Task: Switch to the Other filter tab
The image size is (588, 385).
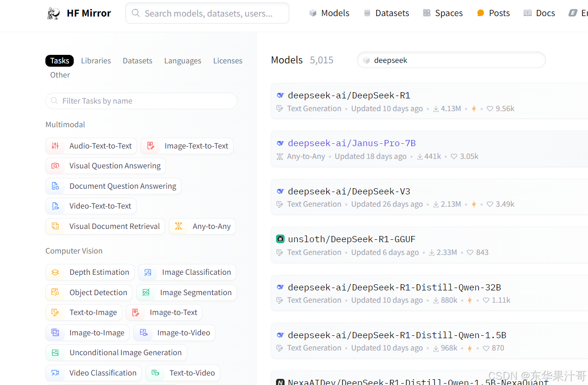Action: [60, 75]
